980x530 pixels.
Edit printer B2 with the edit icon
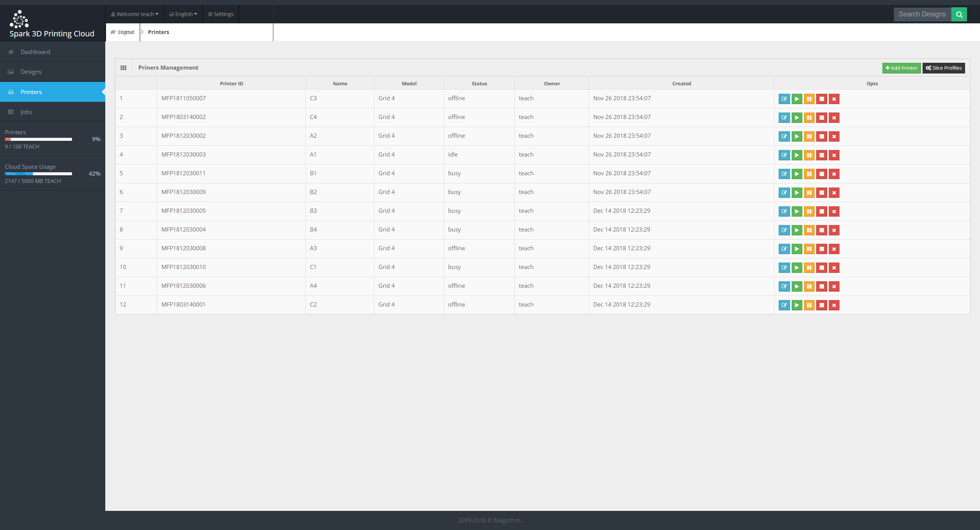(784, 192)
